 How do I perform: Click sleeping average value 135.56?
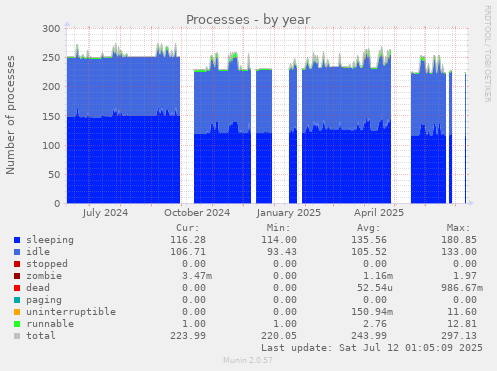click(369, 240)
